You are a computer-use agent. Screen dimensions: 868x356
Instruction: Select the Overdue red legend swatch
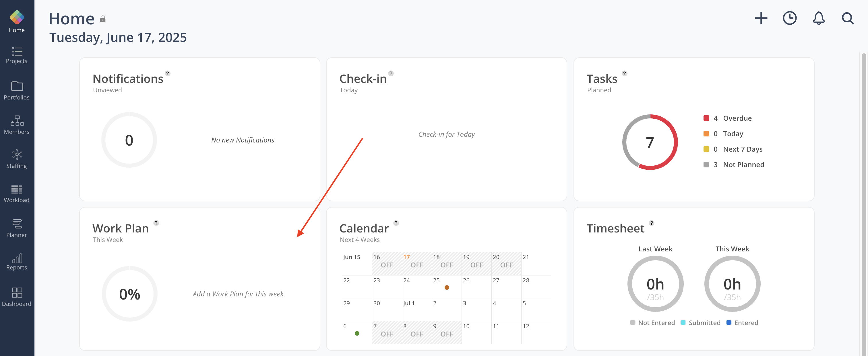click(706, 118)
